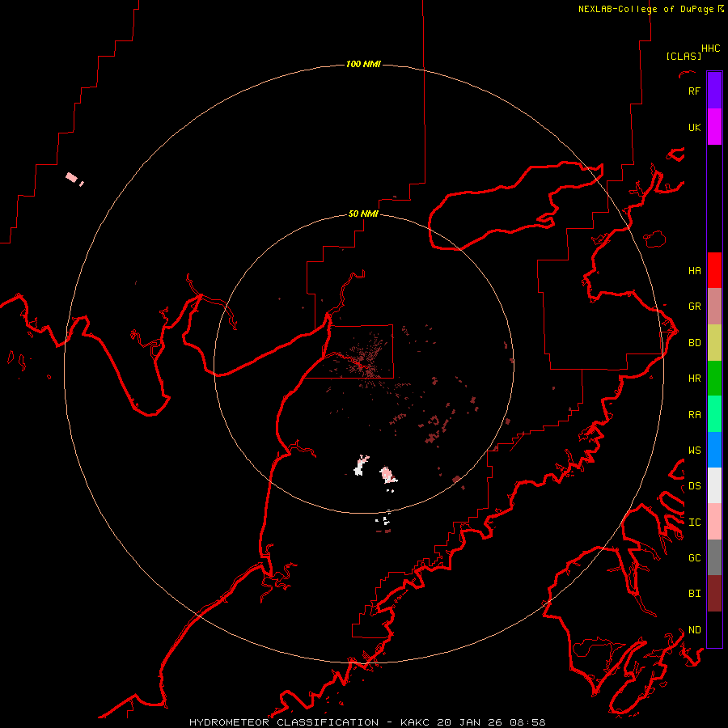Screen dimensions: 728x728
Task: Click the ND legend label
Action: click(x=694, y=629)
